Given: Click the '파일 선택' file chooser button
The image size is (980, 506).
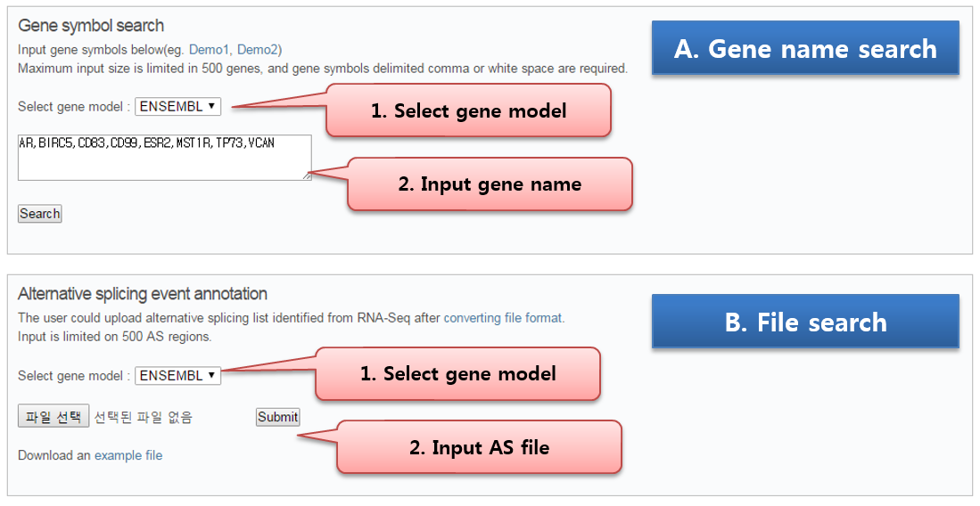Looking at the screenshot, I should click(54, 417).
